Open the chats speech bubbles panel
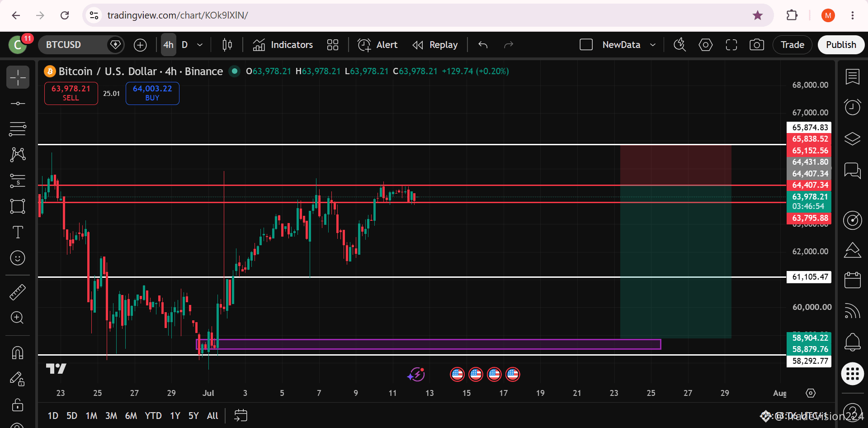Image resolution: width=868 pixels, height=428 pixels. coord(853,171)
